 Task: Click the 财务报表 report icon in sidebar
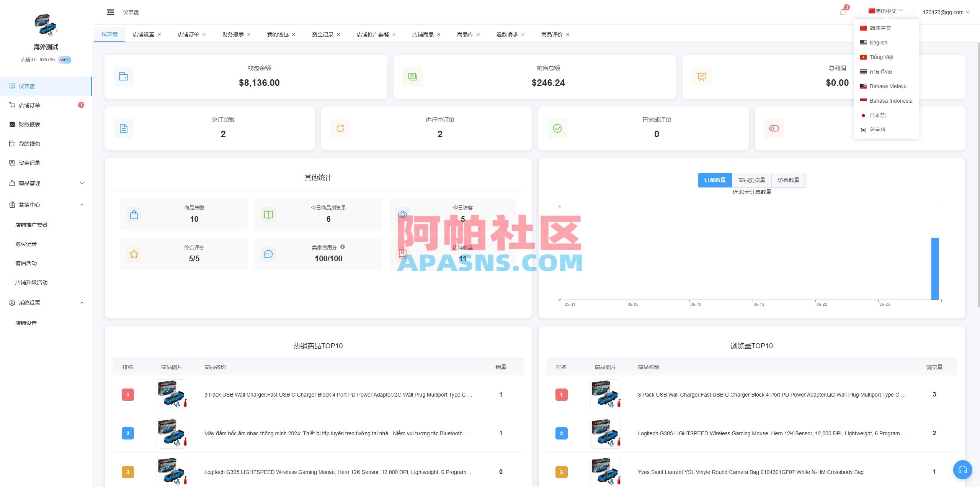point(12,124)
